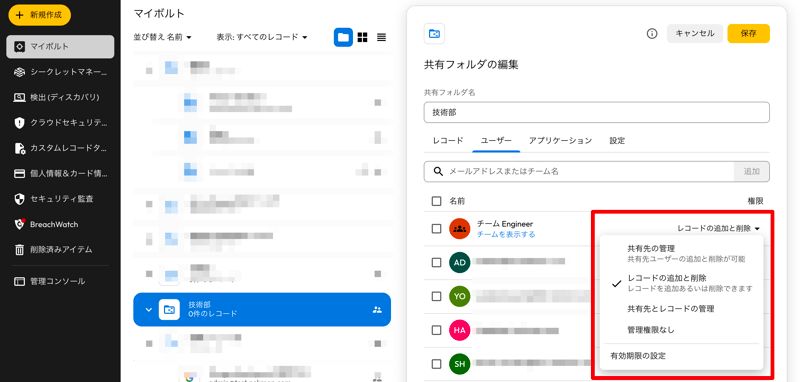Select the 技術部 shared folder row
800x382 pixels.
[262, 310]
